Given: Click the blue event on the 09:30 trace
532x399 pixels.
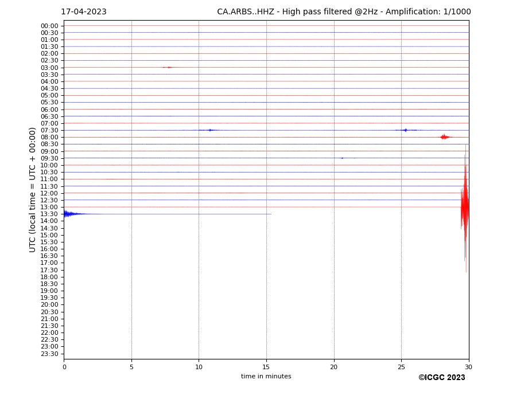Looking at the screenshot, I should pos(342,158).
